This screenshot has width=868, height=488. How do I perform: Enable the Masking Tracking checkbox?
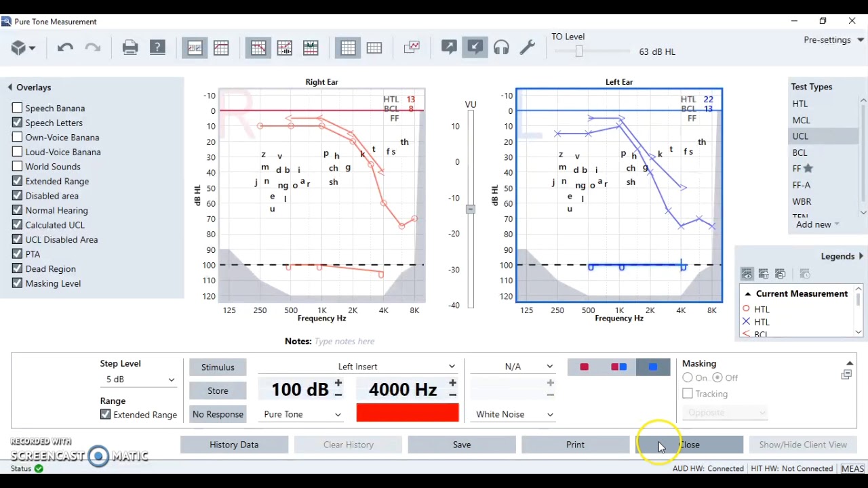click(688, 393)
